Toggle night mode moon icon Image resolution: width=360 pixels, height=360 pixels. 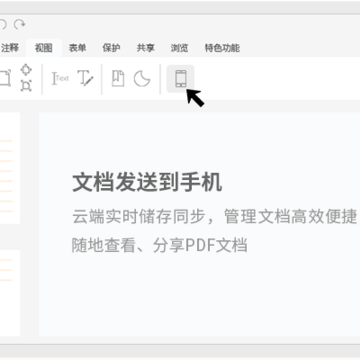tap(142, 79)
